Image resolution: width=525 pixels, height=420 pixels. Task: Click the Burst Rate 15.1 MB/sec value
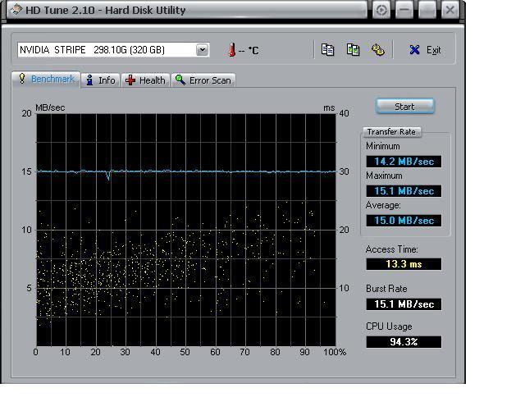(x=404, y=304)
